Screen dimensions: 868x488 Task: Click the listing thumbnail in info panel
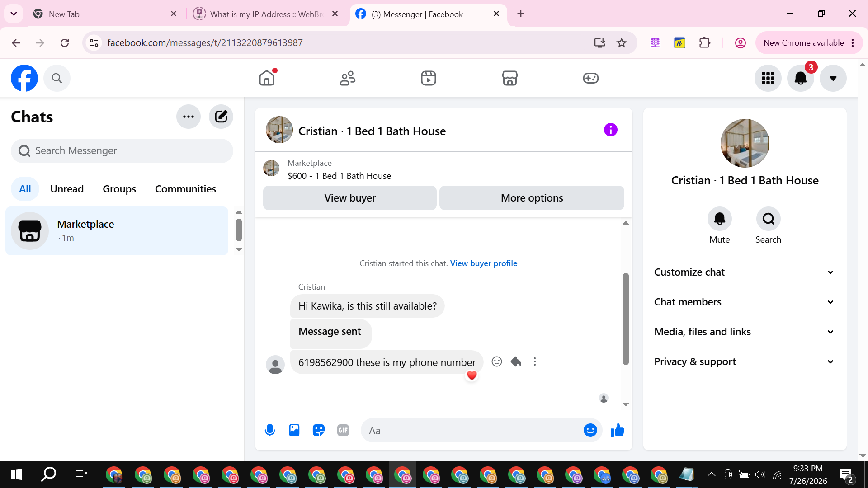coord(745,143)
